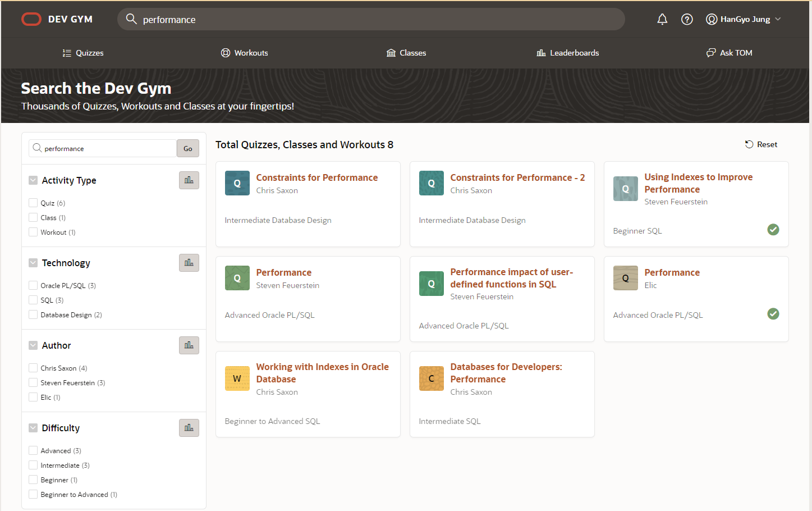Check the Beginner (1) difficulty filter
Screen dimensions: 812x511
click(x=33, y=480)
